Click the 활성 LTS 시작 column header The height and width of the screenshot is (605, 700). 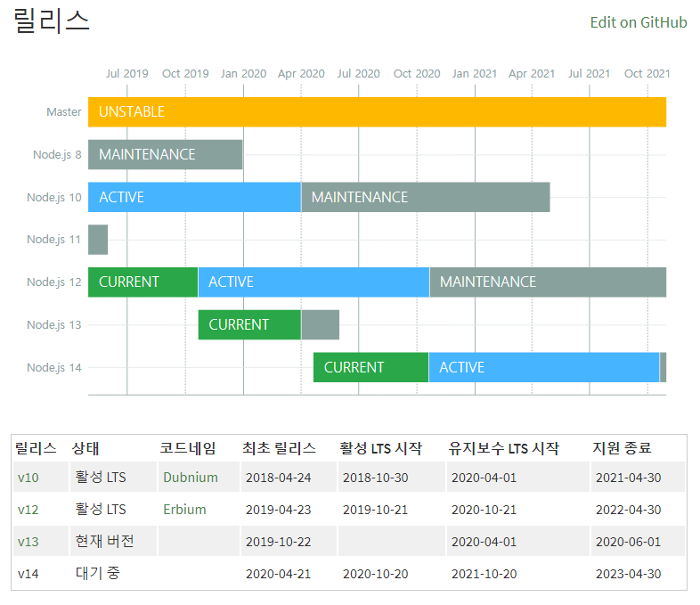pos(381,448)
